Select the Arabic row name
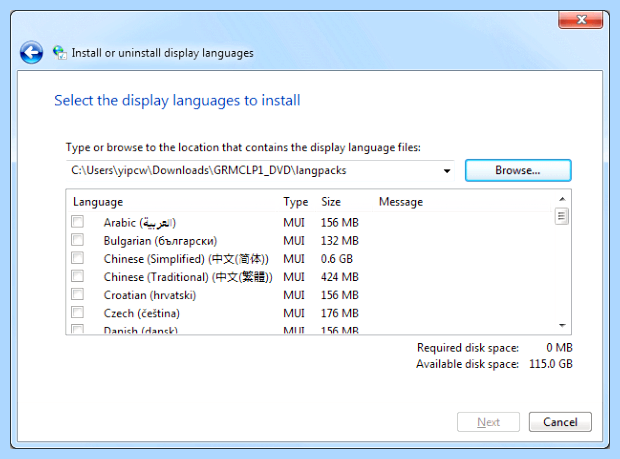 point(140,223)
